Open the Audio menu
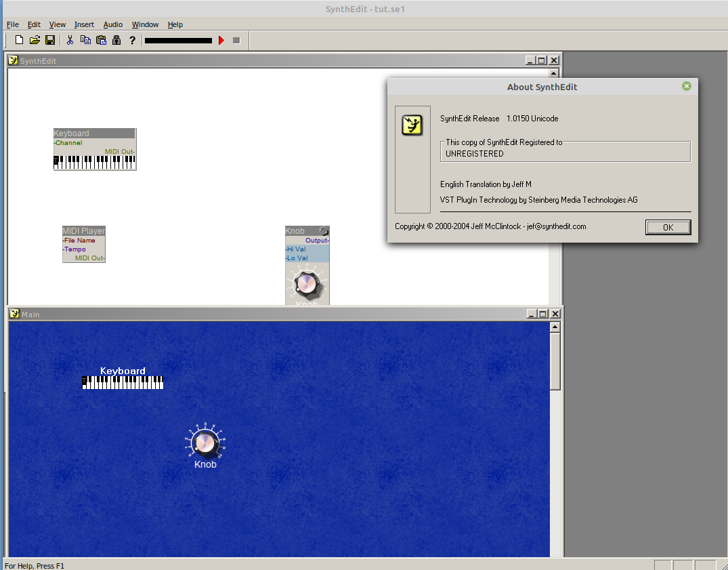 tap(113, 24)
